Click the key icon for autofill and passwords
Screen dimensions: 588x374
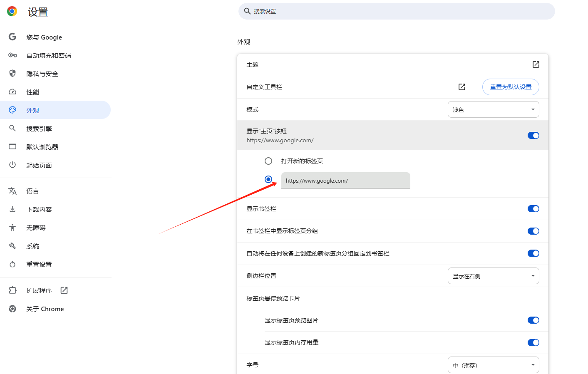click(x=12, y=55)
